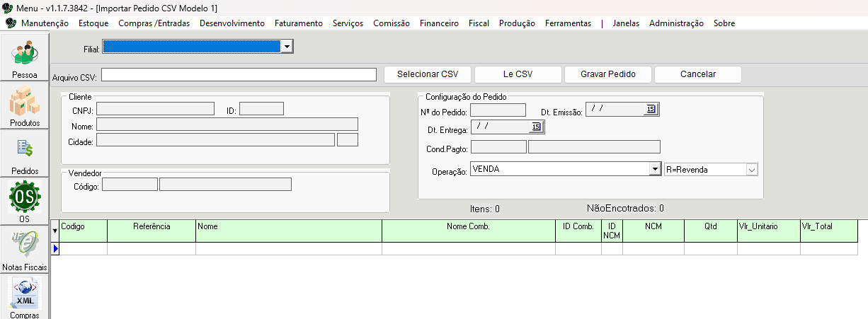This screenshot has height=319, width=868.
Task: Open the R=Revenda combo box
Action: 711,169
